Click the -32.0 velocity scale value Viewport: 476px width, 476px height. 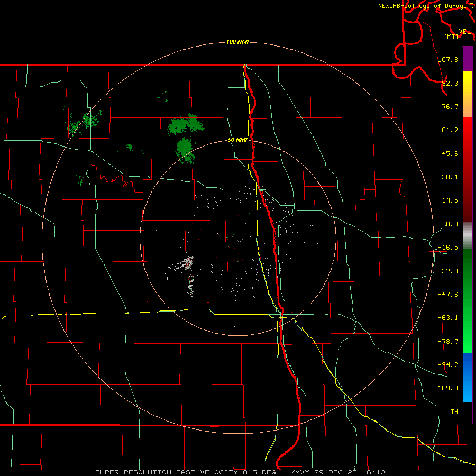coord(448,271)
